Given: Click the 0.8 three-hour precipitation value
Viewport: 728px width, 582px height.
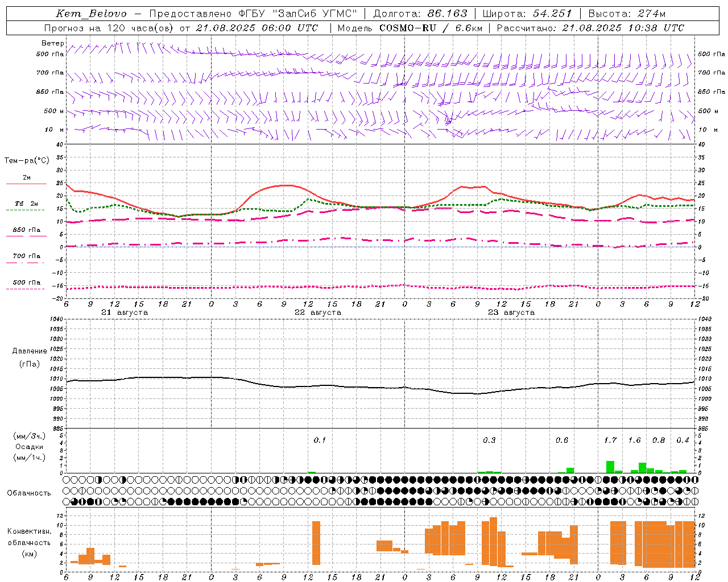Looking at the screenshot, I should pos(659,440).
